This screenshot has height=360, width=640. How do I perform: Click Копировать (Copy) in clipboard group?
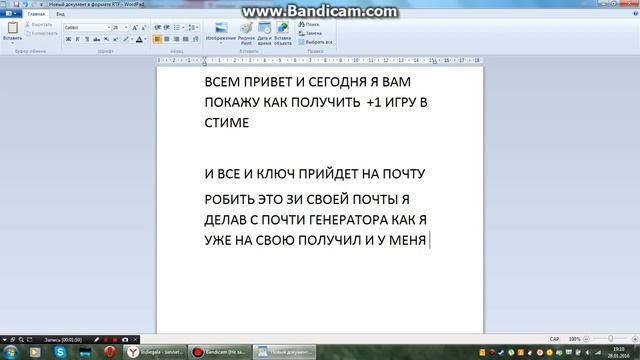tap(42, 33)
